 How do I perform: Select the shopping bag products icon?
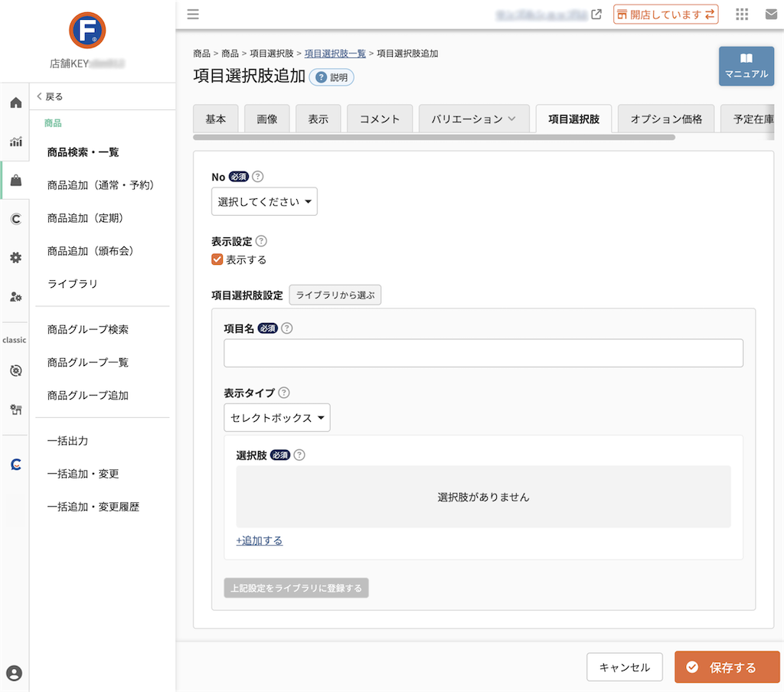click(16, 181)
